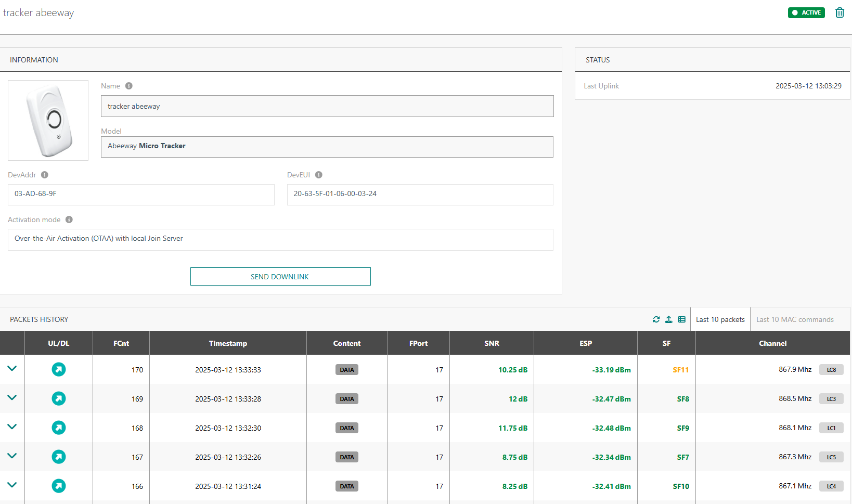Click info icon beside DevAddr label
This screenshot has width=852, height=504.
45,175
